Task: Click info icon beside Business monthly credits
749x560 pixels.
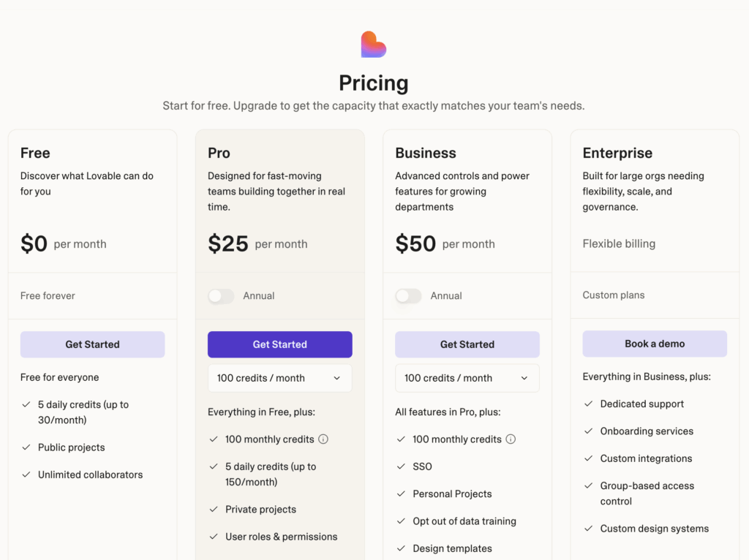Action: (511, 439)
